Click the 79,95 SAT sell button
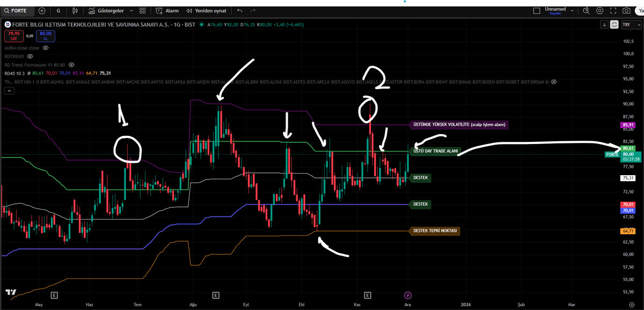This screenshot has height=310, width=644. [13, 36]
